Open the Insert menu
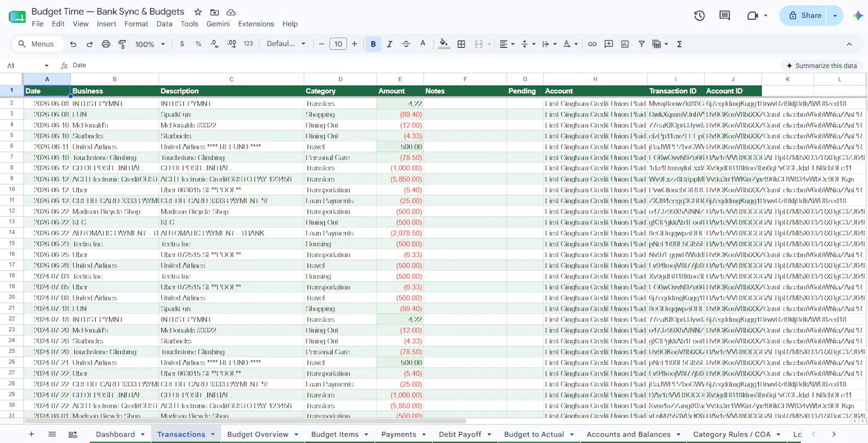This screenshot has height=443, width=868. (106, 24)
